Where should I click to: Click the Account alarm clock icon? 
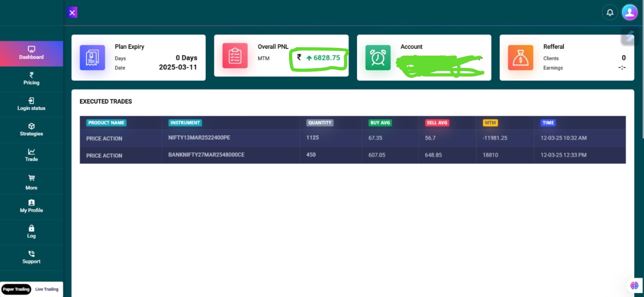(378, 58)
